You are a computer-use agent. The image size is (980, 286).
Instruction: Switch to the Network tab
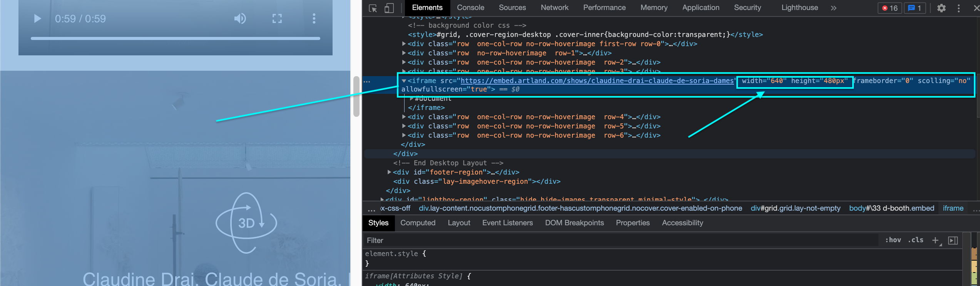[x=555, y=8]
